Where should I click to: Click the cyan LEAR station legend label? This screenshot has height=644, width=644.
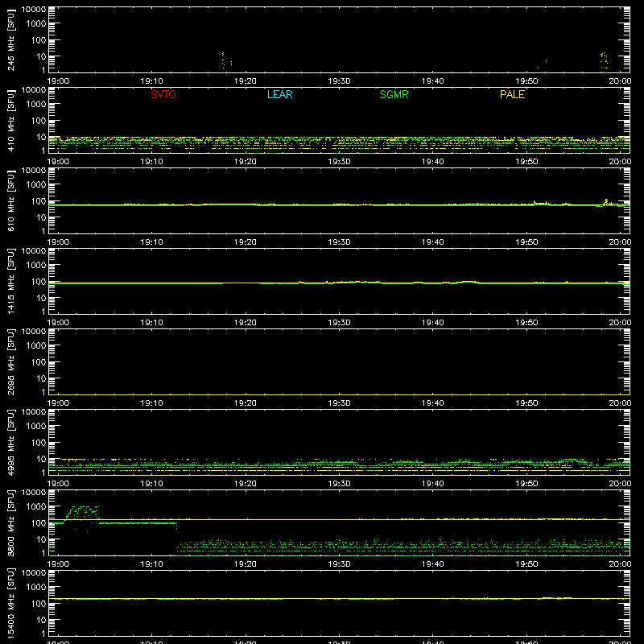pos(279,94)
